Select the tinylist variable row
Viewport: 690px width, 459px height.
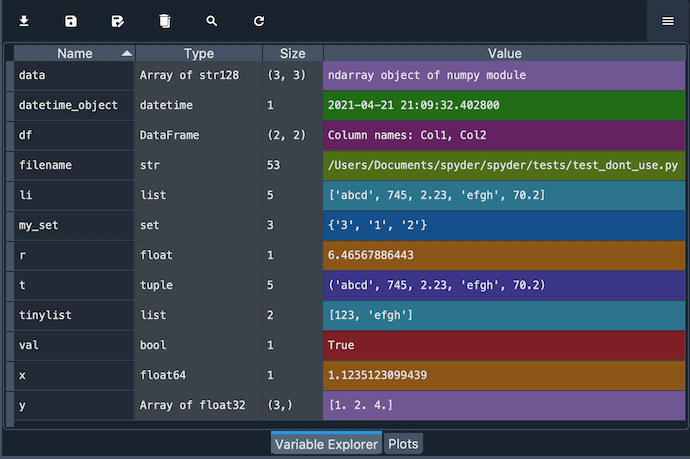click(74, 315)
